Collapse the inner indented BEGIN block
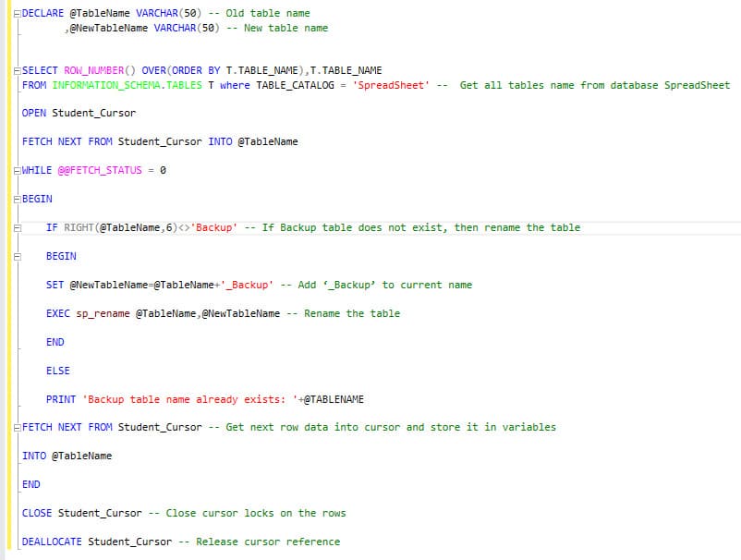The width and height of the screenshot is (741, 560). [x=18, y=257]
